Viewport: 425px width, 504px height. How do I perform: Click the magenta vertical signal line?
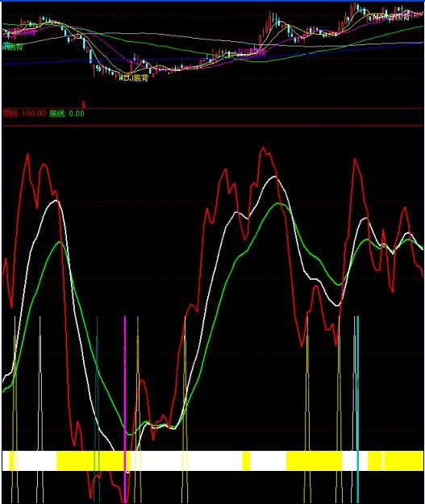point(125,410)
